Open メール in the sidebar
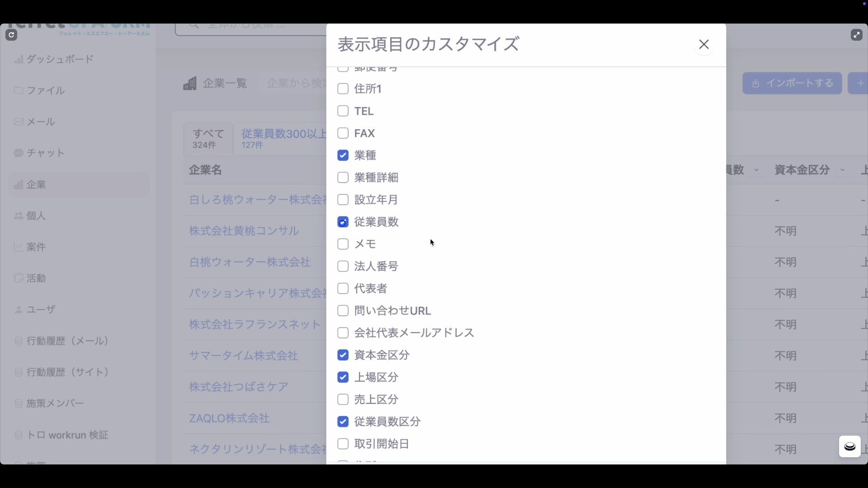 (x=79, y=122)
